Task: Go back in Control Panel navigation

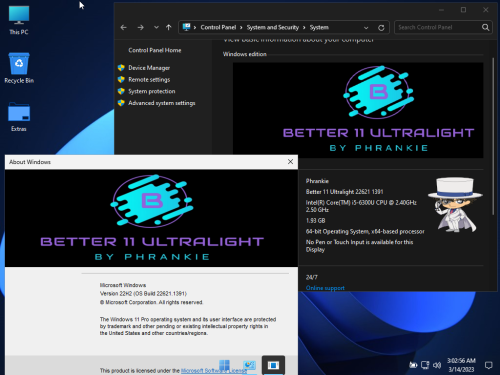Action: click(124, 27)
